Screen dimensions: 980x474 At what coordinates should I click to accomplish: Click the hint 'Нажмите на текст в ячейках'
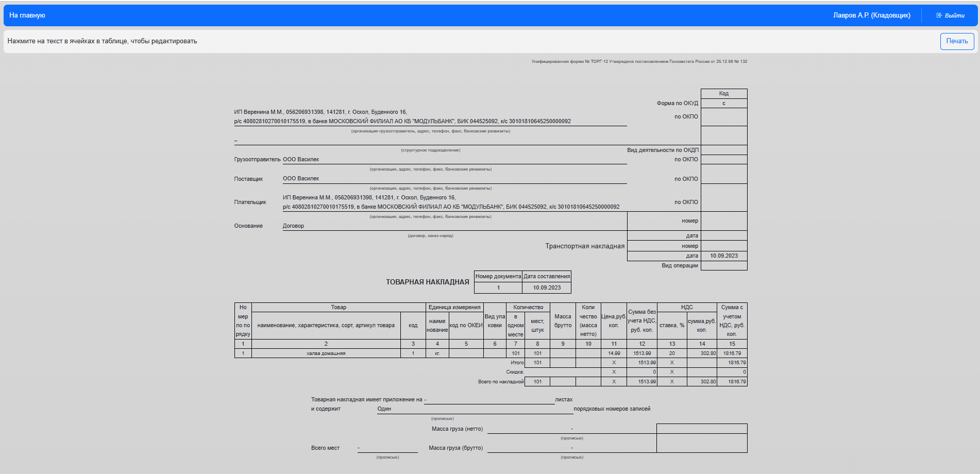pyautogui.click(x=102, y=41)
